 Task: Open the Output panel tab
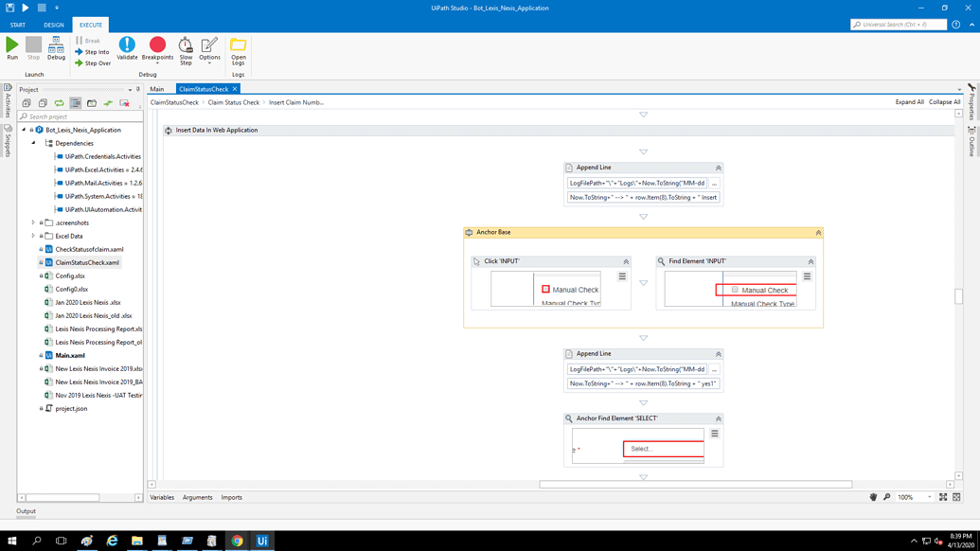26,511
